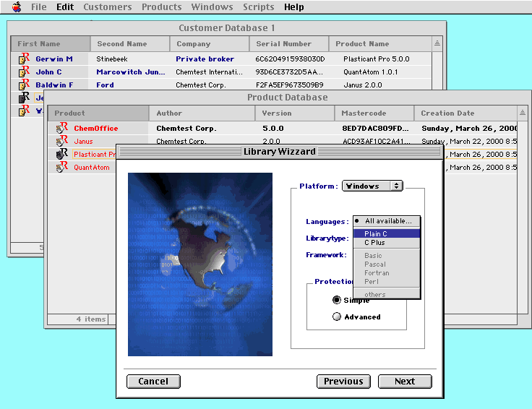Select the Simple protection radio button
This screenshot has width=532, height=409.
tap(336, 300)
